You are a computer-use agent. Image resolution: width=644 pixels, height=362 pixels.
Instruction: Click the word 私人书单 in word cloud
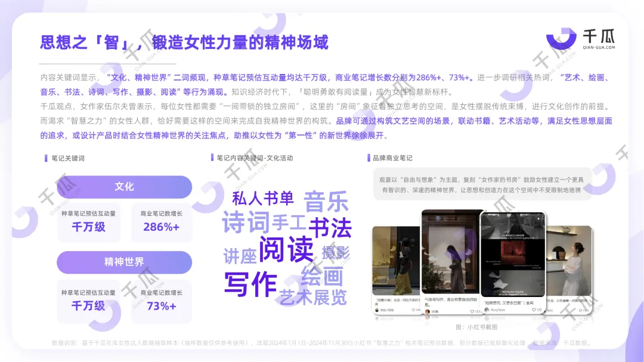pyautogui.click(x=263, y=199)
